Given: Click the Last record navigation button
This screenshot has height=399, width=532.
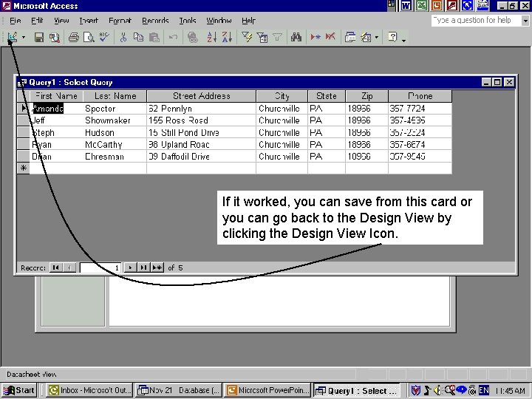Looking at the screenshot, I should [x=144, y=267].
